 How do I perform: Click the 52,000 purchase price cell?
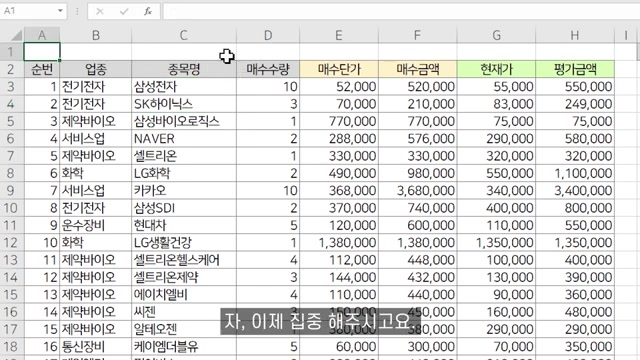(x=339, y=87)
